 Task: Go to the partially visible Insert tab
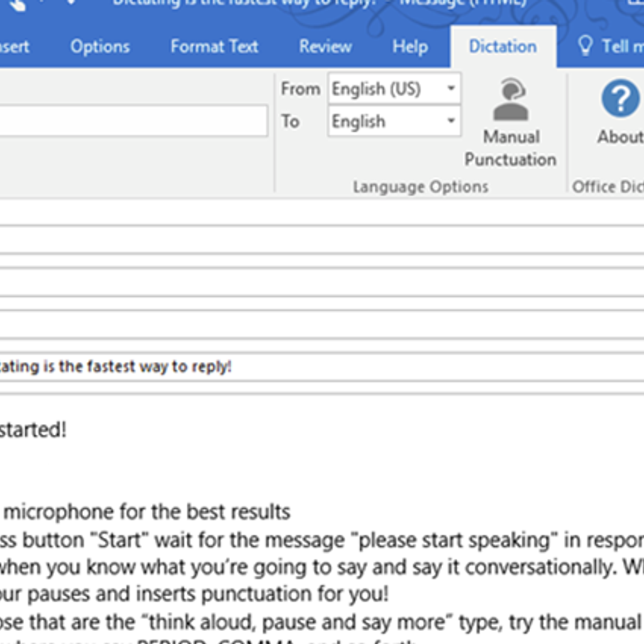tap(14, 47)
